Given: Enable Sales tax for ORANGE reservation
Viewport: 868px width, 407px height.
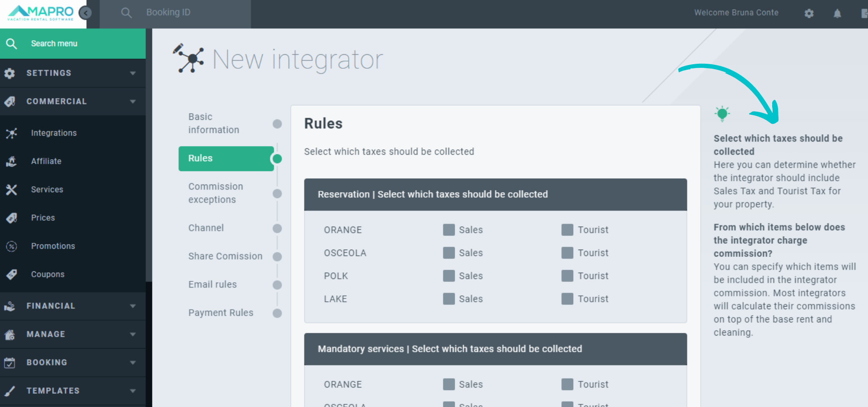Looking at the screenshot, I should [449, 230].
